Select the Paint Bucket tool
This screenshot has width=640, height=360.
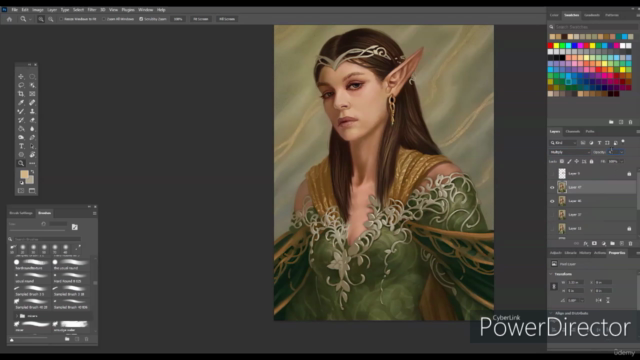(21, 129)
